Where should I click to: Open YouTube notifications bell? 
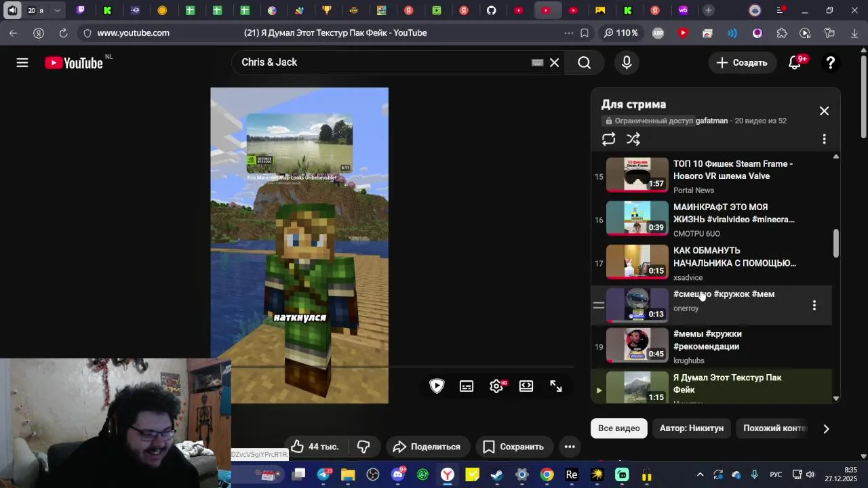795,62
